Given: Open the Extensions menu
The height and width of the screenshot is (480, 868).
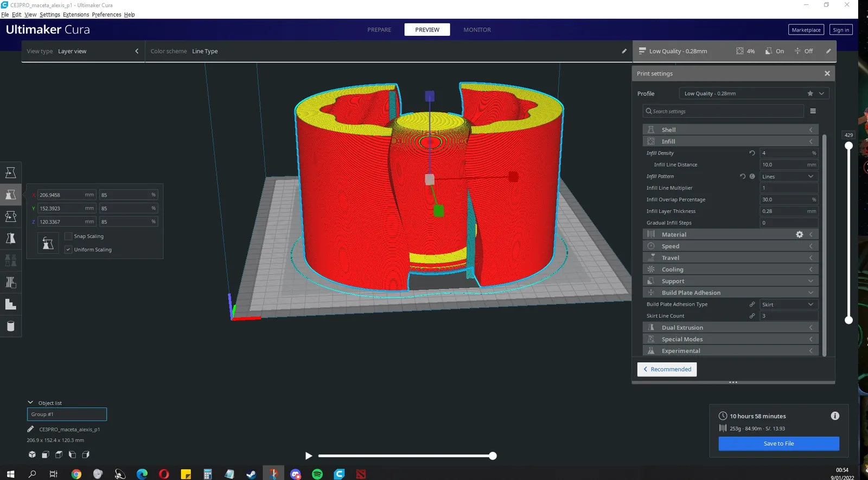Looking at the screenshot, I should click(x=76, y=15).
